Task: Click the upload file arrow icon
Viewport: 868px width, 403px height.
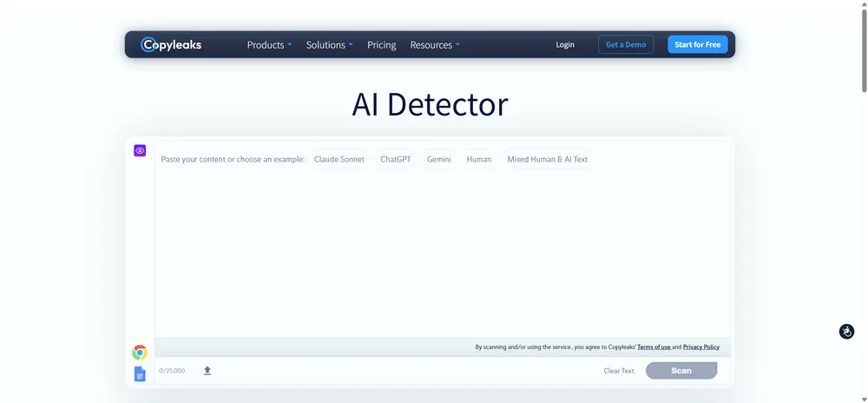Action: (207, 370)
